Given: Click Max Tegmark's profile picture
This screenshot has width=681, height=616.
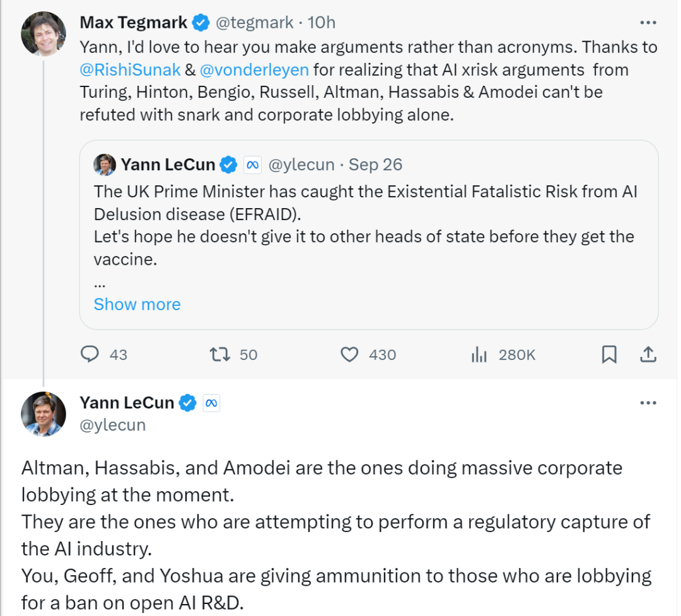Looking at the screenshot, I should click(x=43, y=33).
